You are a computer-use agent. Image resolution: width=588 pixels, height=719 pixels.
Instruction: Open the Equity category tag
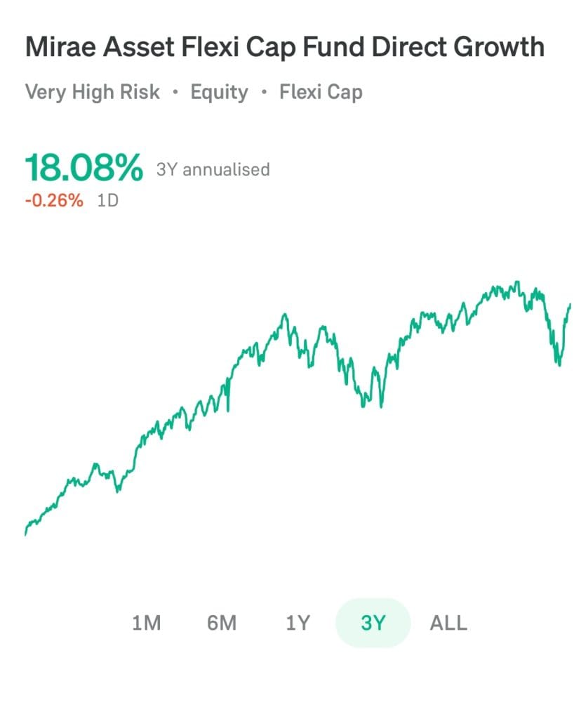pos(220,92)
